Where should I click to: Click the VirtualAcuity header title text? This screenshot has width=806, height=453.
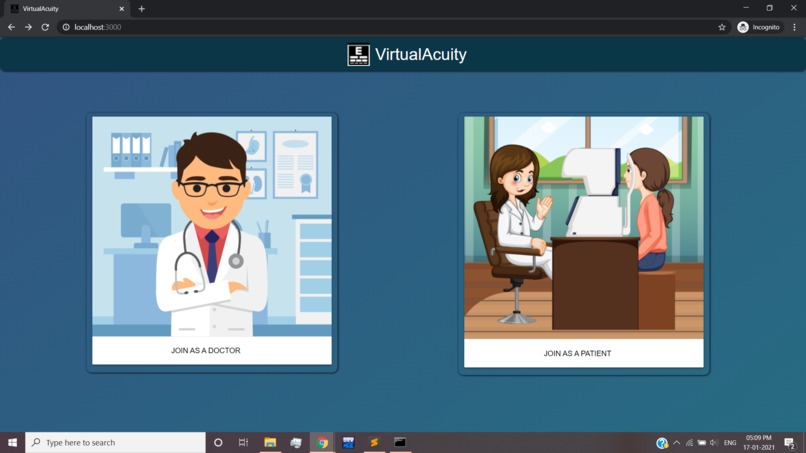pos(420,55)
